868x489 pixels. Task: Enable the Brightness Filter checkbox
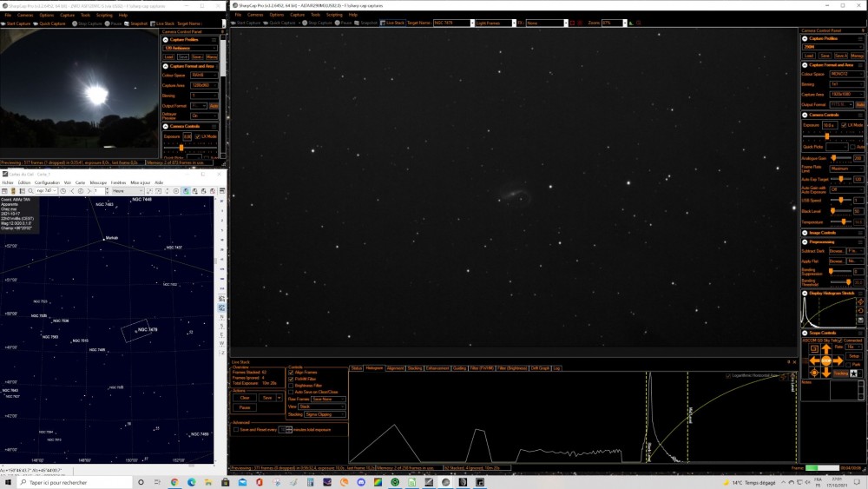coord(291,386)
